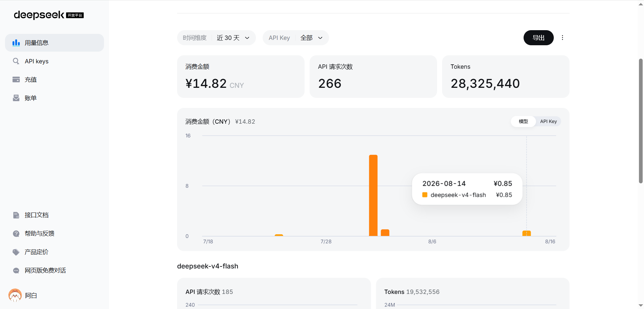Click the 帮助与反馈 question mark icon
Screen dimensions: 644x309
click(x=16, y=234)
